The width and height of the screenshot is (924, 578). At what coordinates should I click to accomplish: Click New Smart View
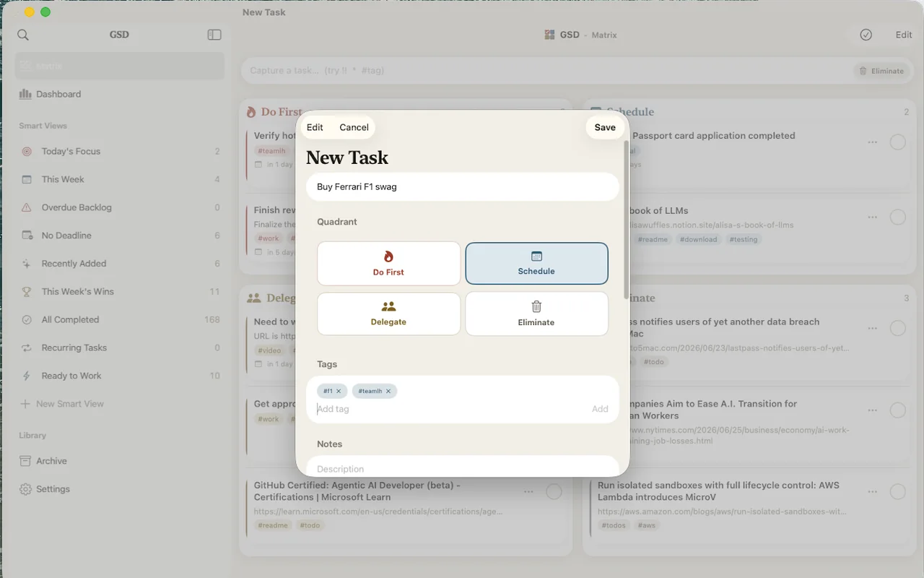click(62, 404)
